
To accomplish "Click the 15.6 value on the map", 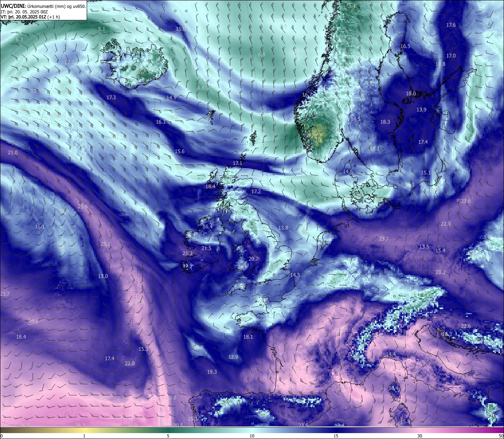I will (x=180, y=152).
